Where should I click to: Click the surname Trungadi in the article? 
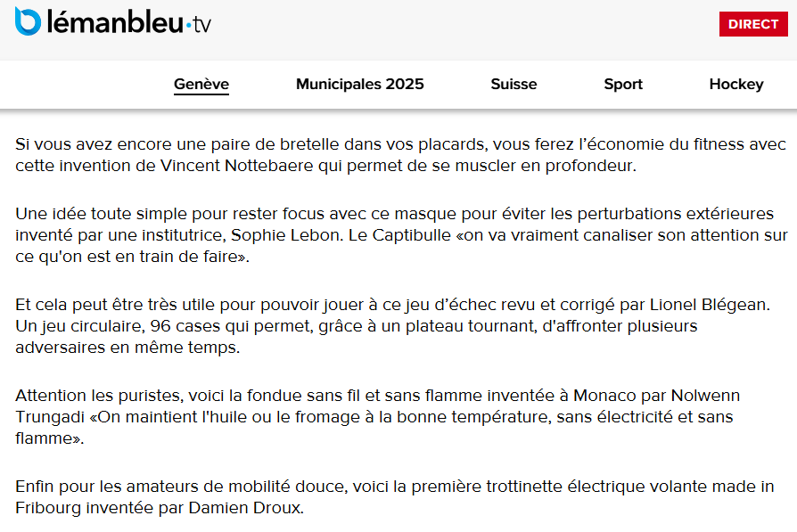click(50, 417)
